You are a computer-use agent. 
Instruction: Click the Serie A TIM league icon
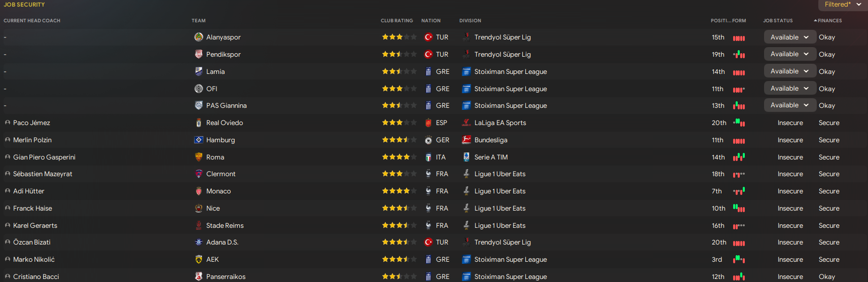466,157
